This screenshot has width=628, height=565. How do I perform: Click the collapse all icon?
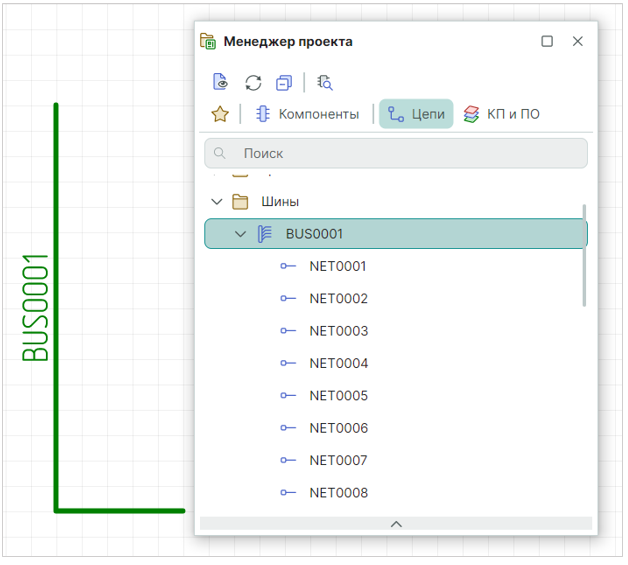(284, 83)
